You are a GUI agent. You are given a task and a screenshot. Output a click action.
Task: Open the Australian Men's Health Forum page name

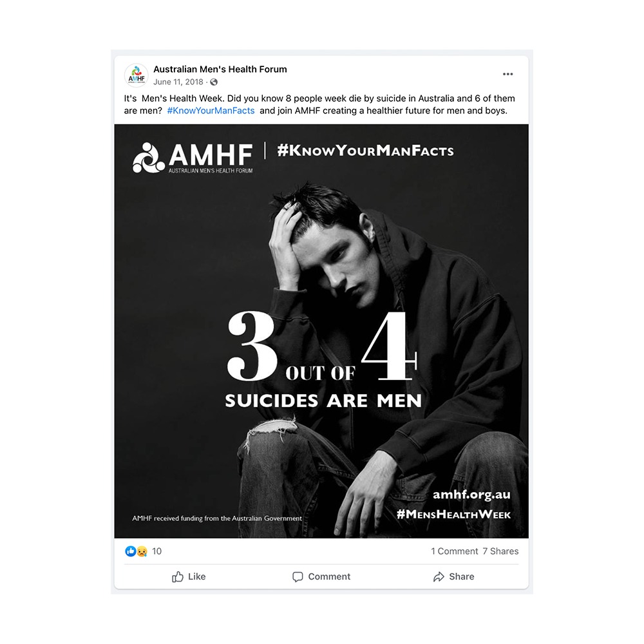(x=220, y=69)
